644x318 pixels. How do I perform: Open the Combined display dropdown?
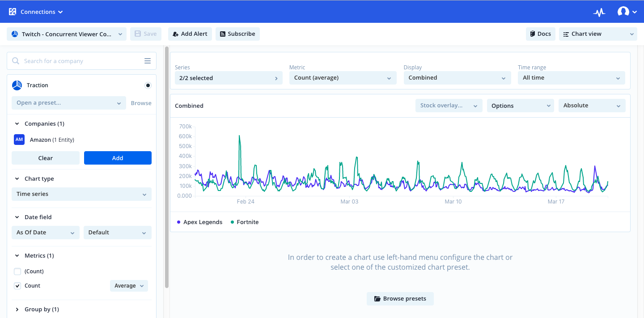pyautogui.click(x=457, y=78)
